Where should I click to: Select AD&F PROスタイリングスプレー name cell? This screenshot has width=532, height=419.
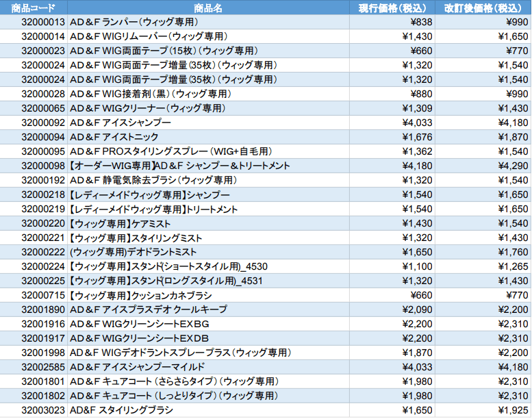tap(208, 151)
